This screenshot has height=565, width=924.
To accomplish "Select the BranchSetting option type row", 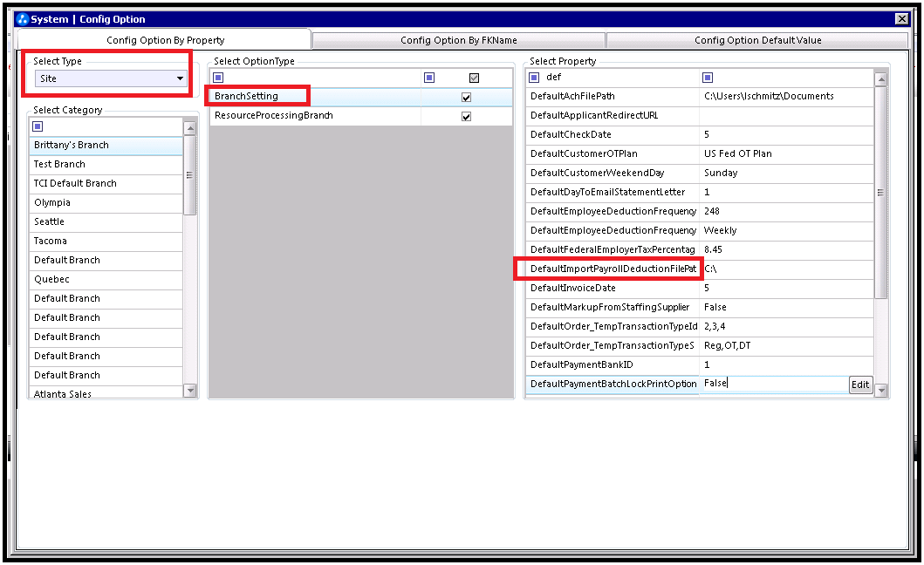I will 360,97.
